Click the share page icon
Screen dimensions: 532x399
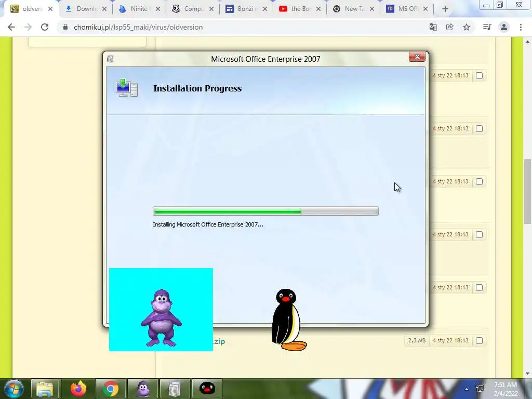point(449,27)
